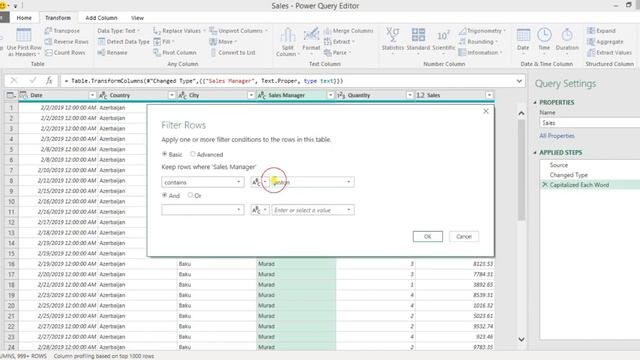Screen dimensions: 640x360
Task: Switch to the Home ribbon tab
Action: (24, 18)
